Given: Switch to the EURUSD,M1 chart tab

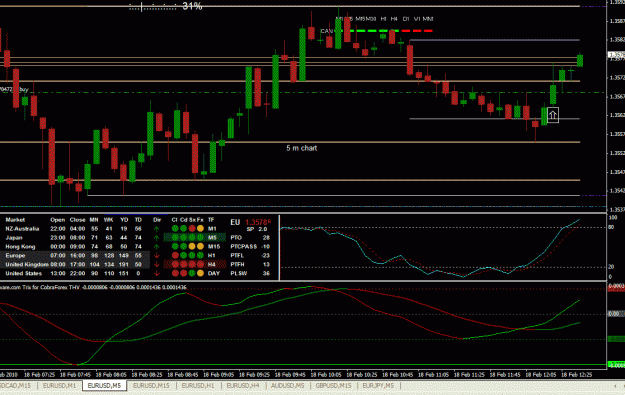Looking at the screenshot, I should [x=59, y=385].
